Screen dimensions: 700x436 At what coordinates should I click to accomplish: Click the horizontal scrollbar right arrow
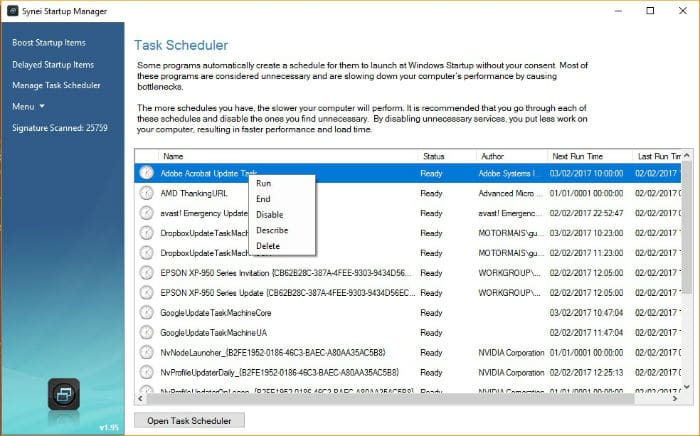point(675,398)
